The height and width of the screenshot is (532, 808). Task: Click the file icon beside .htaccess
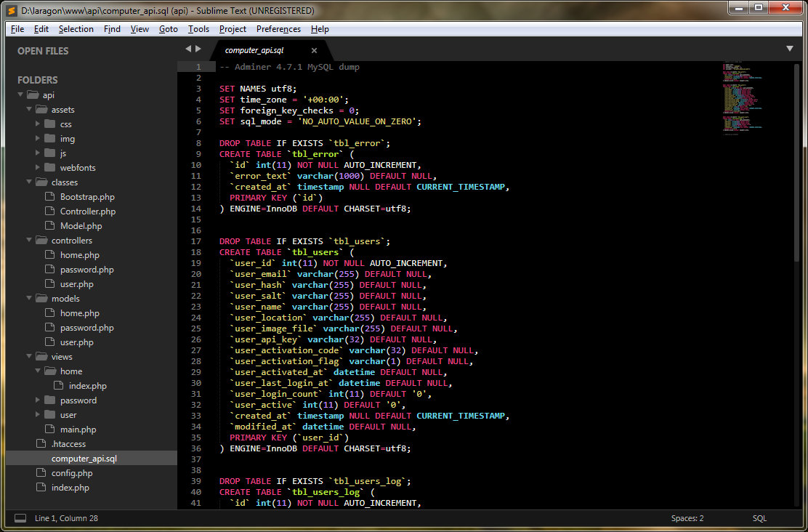(x=41, y=444)
